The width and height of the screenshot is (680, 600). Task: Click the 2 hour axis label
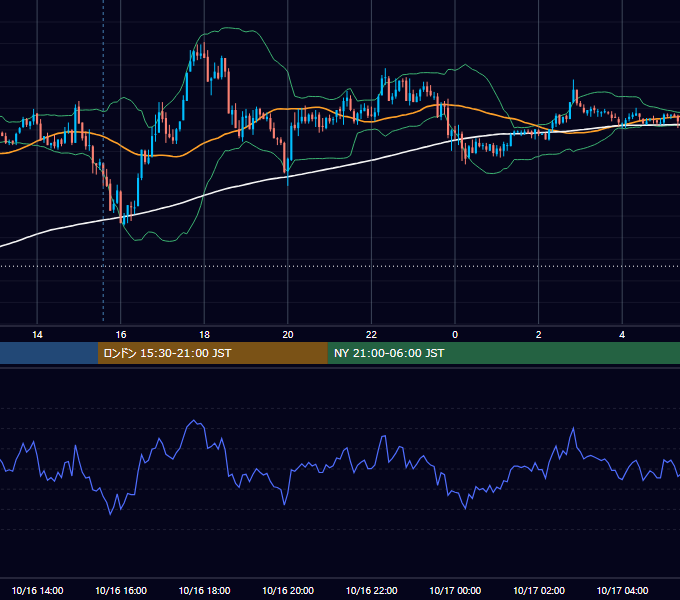(x=539, y=335)
